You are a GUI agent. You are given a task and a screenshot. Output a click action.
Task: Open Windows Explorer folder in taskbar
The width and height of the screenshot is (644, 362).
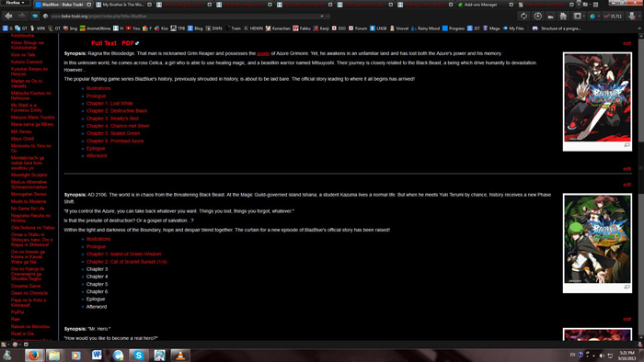[x=54, y=355]
